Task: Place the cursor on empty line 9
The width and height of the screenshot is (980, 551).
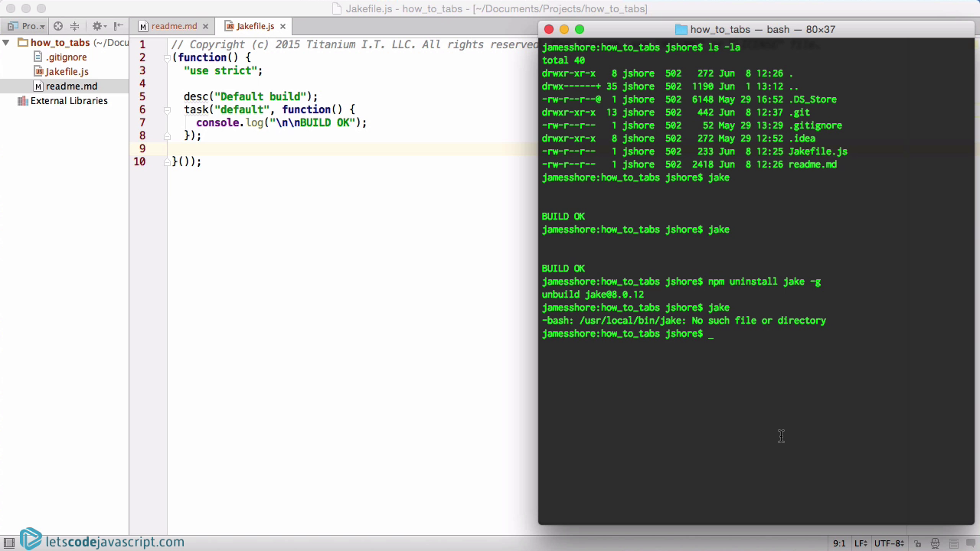Action: point(352,148)
